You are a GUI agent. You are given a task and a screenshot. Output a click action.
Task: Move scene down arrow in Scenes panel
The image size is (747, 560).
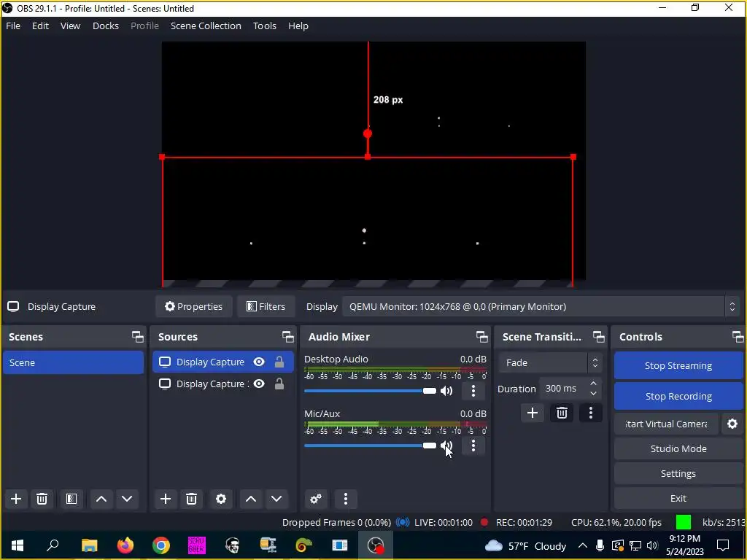coord(127,499)
